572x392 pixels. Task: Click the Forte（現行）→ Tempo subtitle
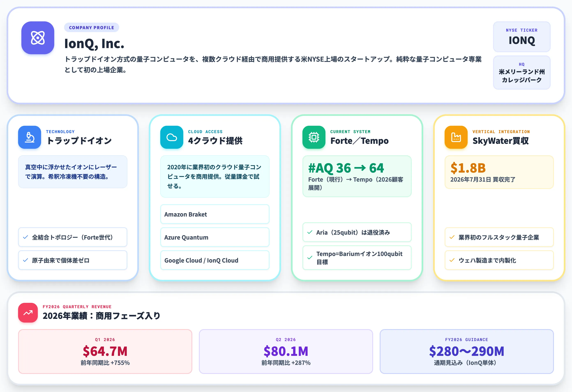click(356, 183)
